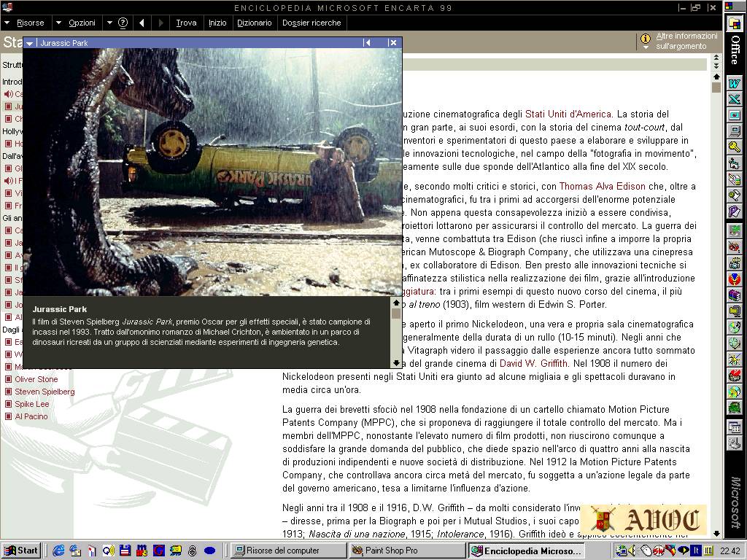Open the camera icon in the Office bar
The image size is (747, 560).
tap(734, 262)
